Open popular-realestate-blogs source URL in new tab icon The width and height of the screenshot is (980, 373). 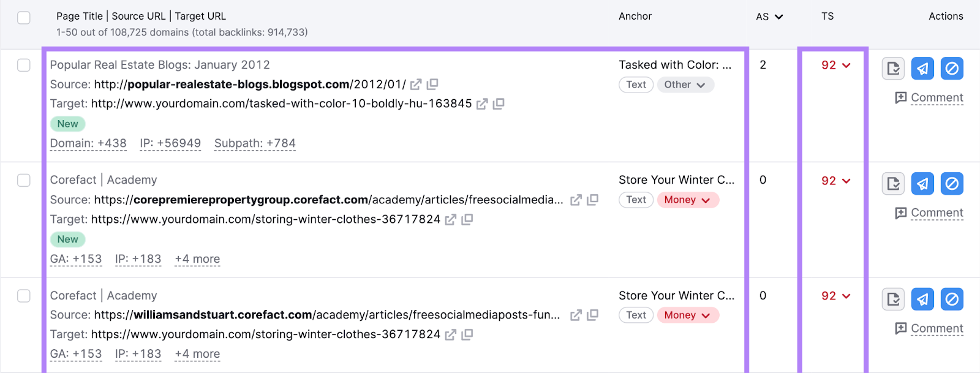(416, 85)
